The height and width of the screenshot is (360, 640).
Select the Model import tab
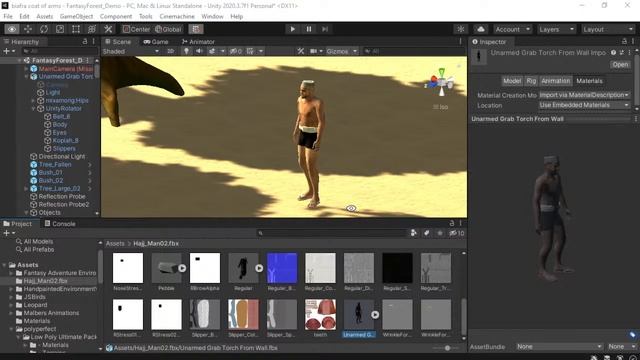512,81
